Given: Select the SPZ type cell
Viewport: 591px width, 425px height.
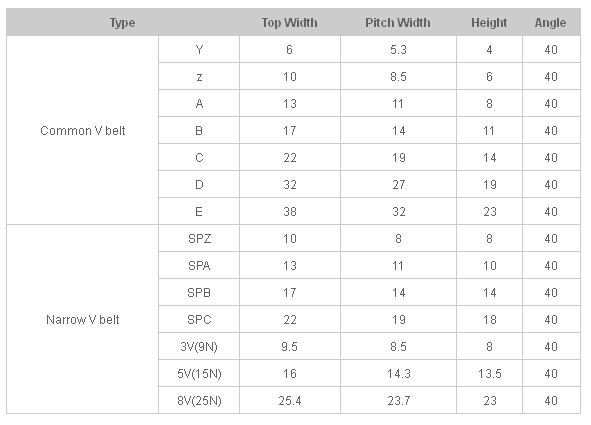Looking at the screenshot, I should point(199,238).
